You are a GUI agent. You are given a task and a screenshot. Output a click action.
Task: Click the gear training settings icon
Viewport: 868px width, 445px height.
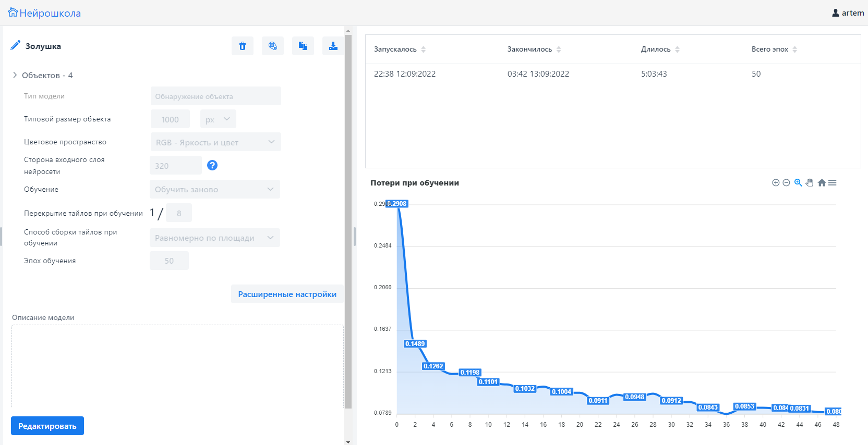click(273, 46)
